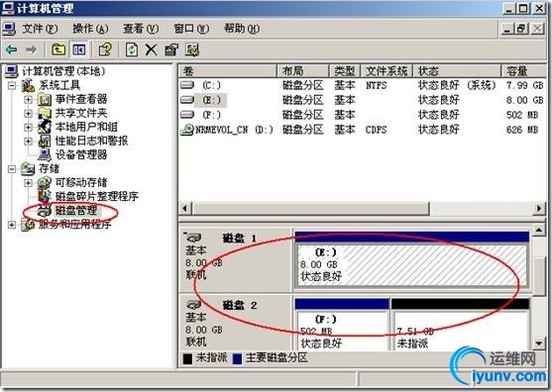Image resolution: width=552 pixels, height=392 pixels.
Task: Click the disk pane scroll-down arrow
Action: pos(539,343)
